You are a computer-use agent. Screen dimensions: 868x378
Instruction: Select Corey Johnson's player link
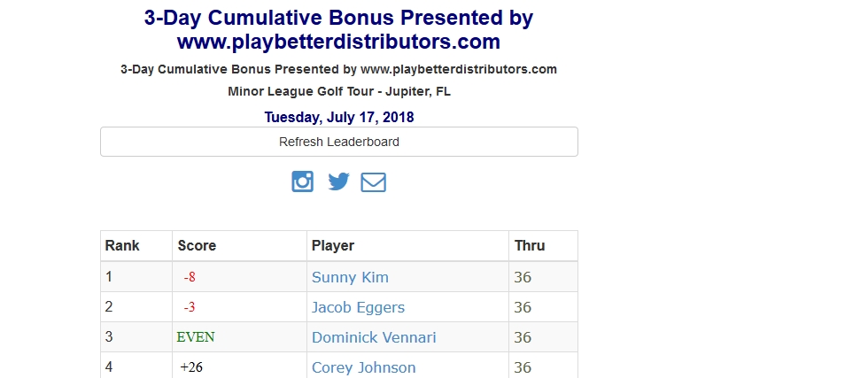(x=364, y=367)
